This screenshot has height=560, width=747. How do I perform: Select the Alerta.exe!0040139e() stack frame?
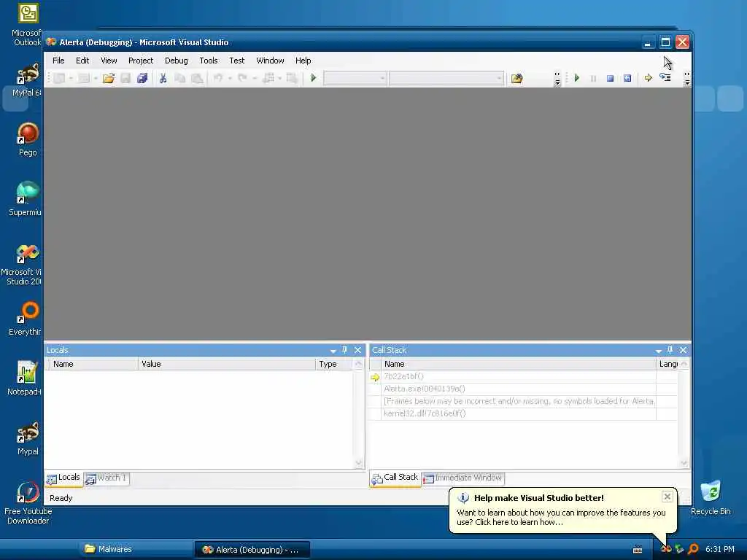[x=519, y=389]
